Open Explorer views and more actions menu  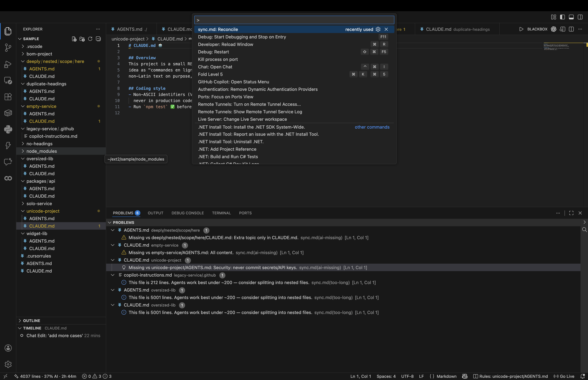coord(98,29)
